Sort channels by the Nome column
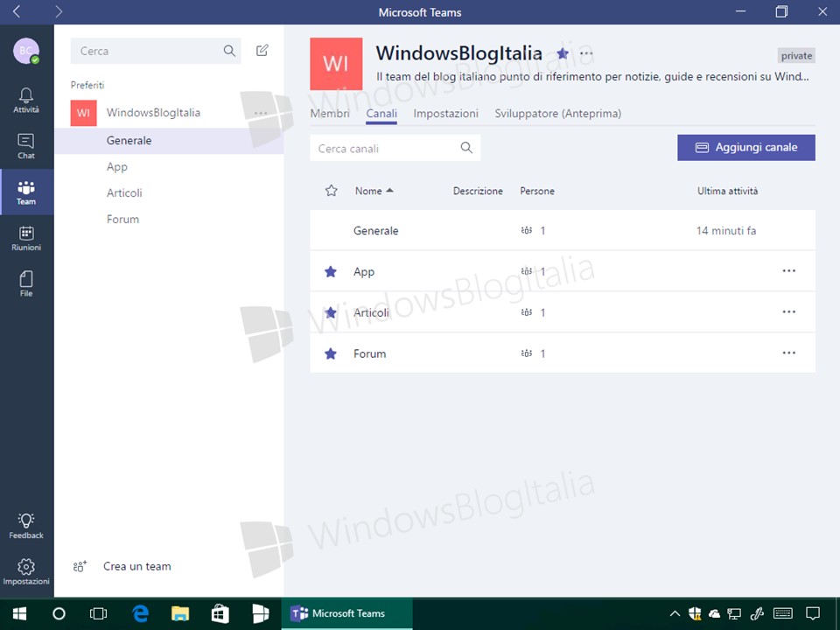The width and height of the screenshot is (840, 630). pos(374,191)
